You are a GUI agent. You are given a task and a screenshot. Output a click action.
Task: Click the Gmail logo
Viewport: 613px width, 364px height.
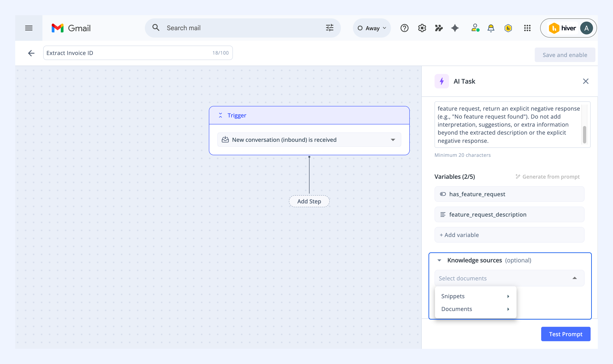click(x=71, y=28)
